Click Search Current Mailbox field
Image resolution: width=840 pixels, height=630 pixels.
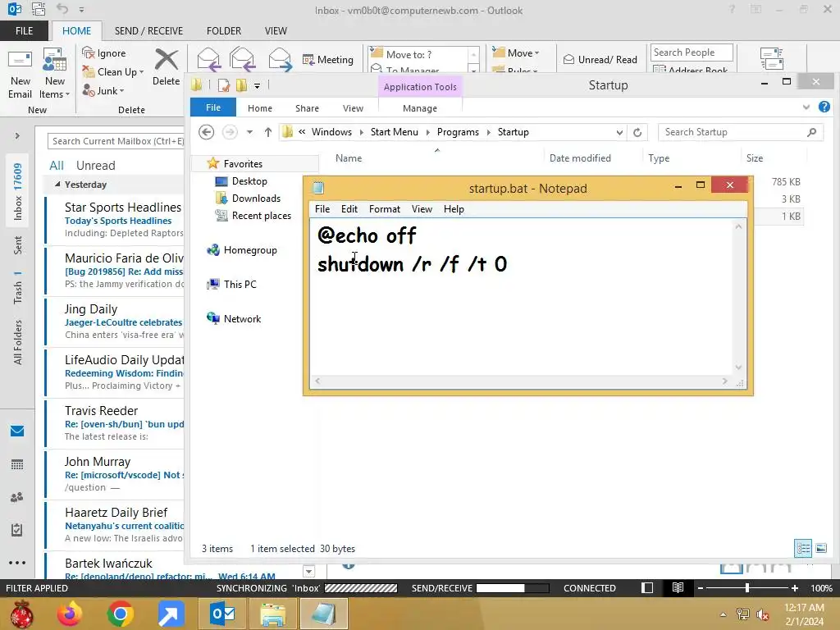(116, 141)
